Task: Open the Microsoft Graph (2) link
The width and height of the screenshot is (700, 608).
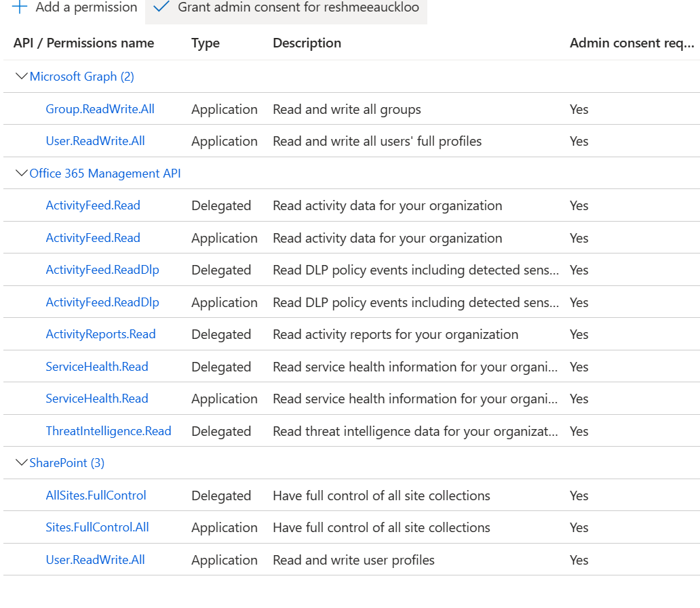Action: pyautogui.click(x=81, y=77)
